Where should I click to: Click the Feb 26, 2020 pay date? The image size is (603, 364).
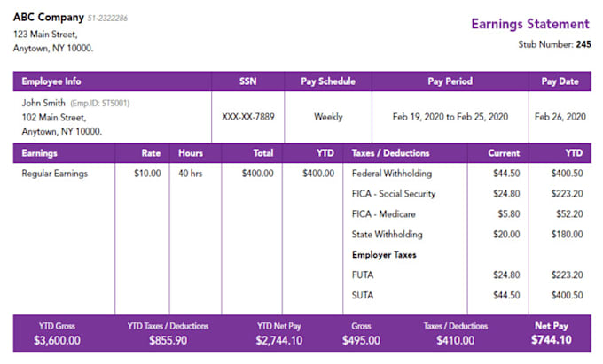pyautogui.click(x=560, y=117)
